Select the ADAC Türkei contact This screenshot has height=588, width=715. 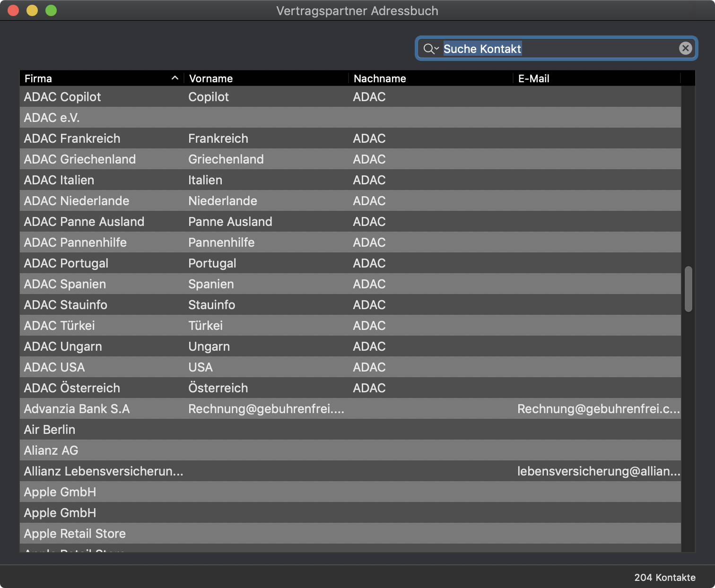pos(350,325)
